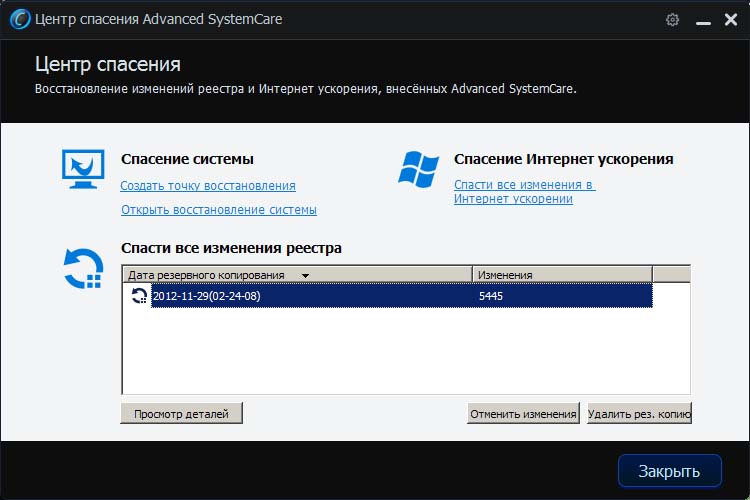Click the 'Изменения' column header

pos(562,275)
